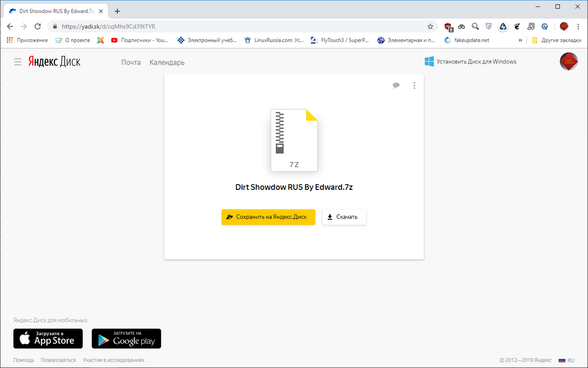Open the fakeupdate.net bookmark
This screenshot has height=368, width=588.
(x=466, y=40)
